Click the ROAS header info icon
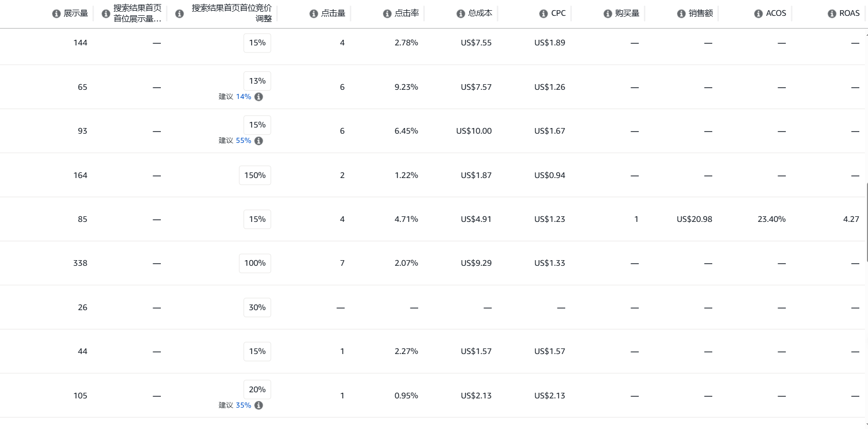Viewport: 868px width, 429px height. click(x=832, y=14)
